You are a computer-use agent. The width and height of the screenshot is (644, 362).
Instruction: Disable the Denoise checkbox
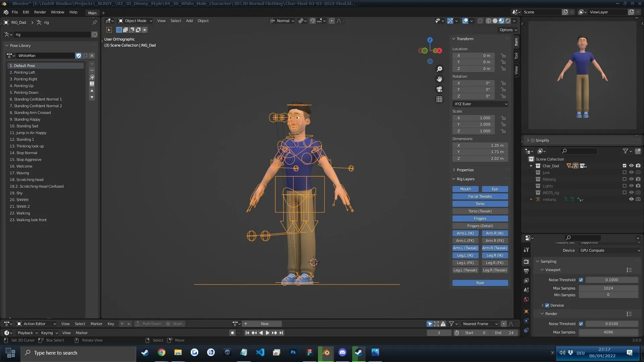click(x=548, y=305)
